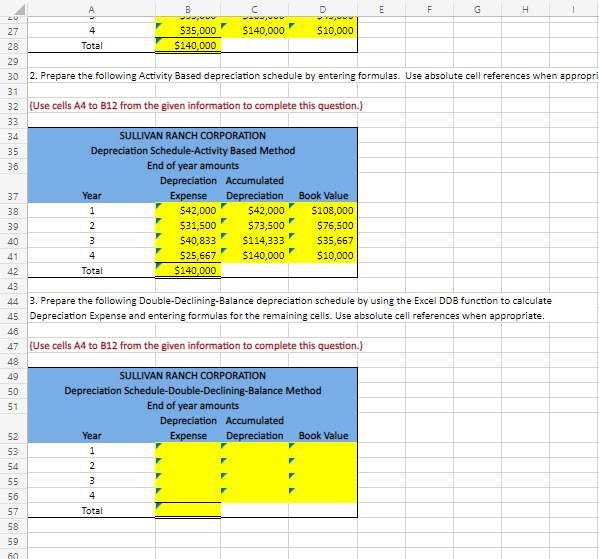Click the red note text in row 32

[x=196, y=105]
